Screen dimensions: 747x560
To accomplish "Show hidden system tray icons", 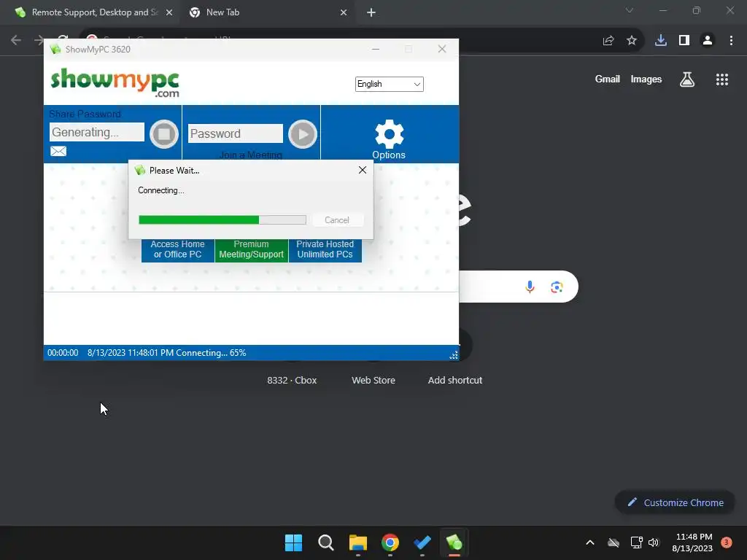I will click(x=589, y=542).
